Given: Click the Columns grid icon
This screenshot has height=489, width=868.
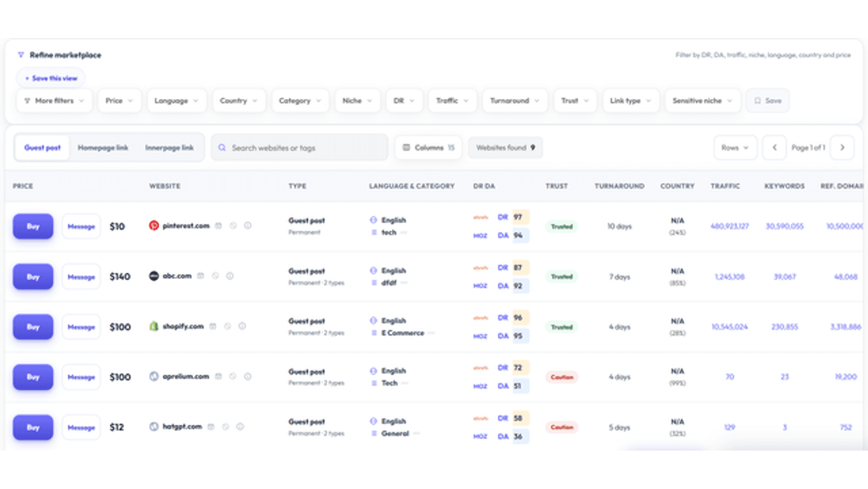Looking at the screenshot, I should click(x=406, y=148).
